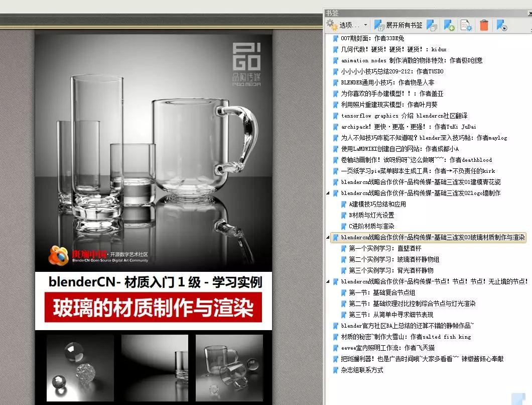Viewport: 532px width, 405px height.
Task: Click 展开所有书签 expand all bookmarks button
Action: 398,25
